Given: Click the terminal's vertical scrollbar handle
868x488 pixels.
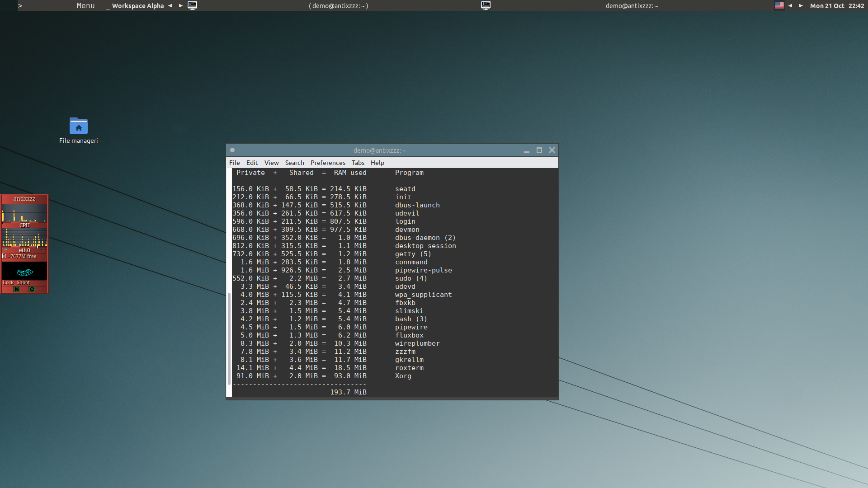Looking at the screenshot, I should click(x=229, y=339).
